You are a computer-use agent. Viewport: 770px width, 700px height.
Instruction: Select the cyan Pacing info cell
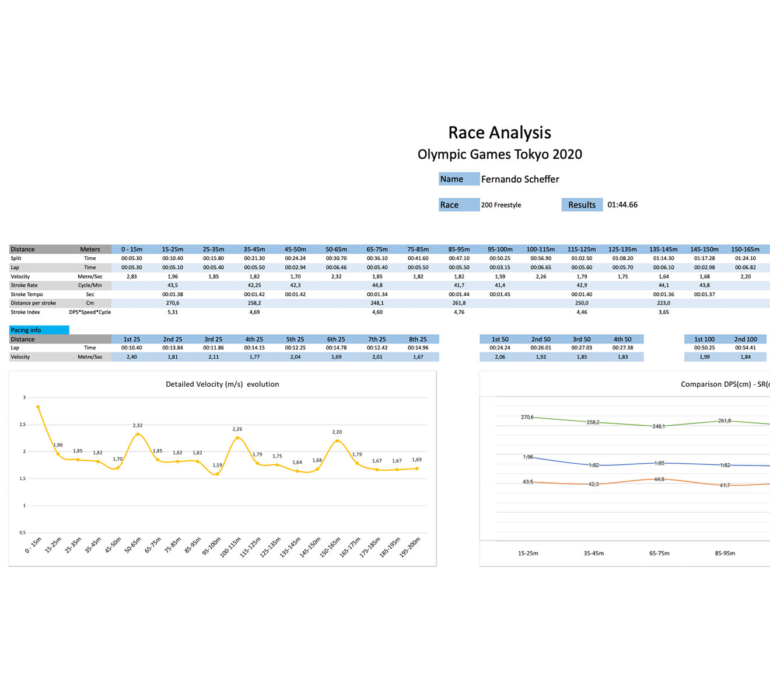point(39,330)
